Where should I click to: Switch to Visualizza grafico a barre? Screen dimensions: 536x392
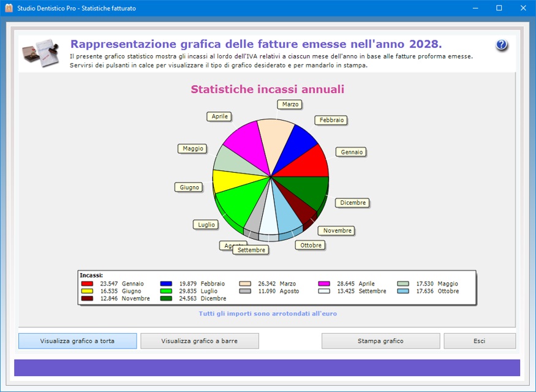(200, 341)
